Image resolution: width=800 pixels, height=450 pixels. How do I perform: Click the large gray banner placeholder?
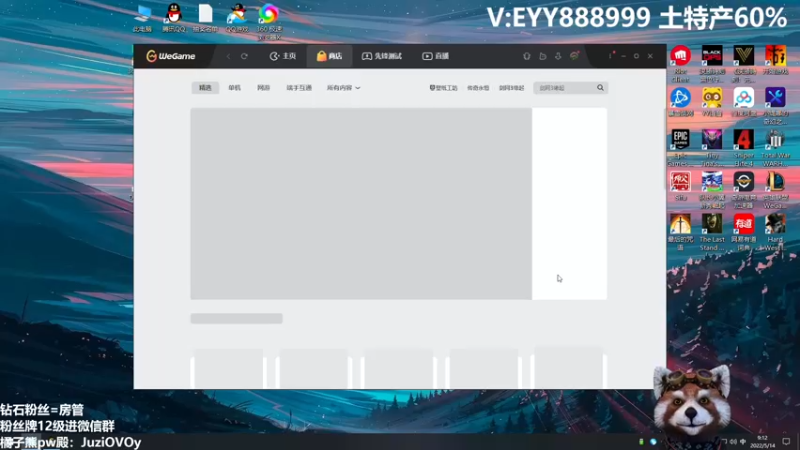361,204
